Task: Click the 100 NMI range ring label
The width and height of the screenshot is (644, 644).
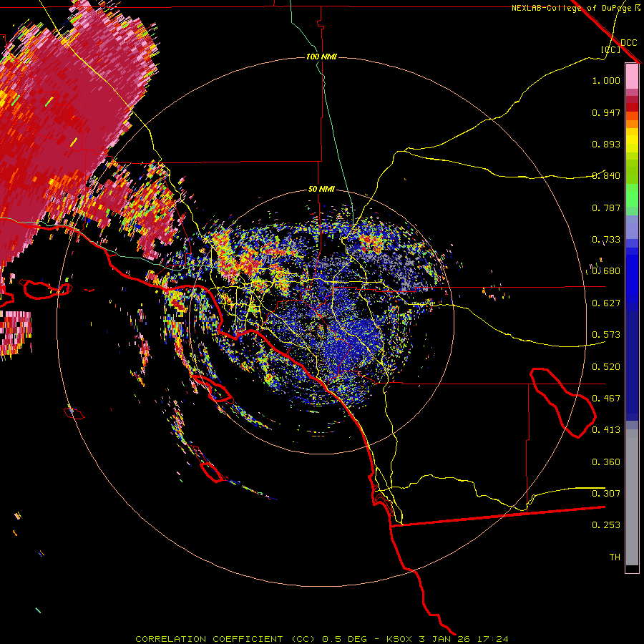Action: [321, 57]
